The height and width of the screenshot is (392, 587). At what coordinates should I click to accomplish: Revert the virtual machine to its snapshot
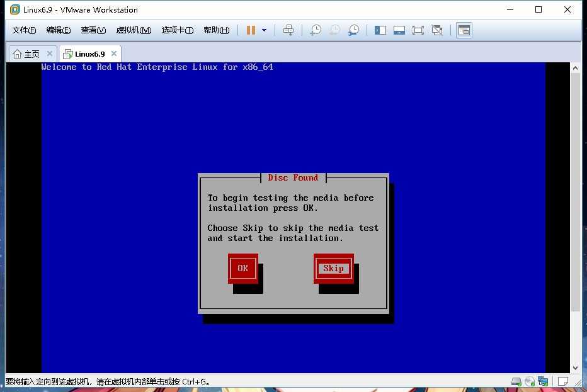[x=334, y=30]
